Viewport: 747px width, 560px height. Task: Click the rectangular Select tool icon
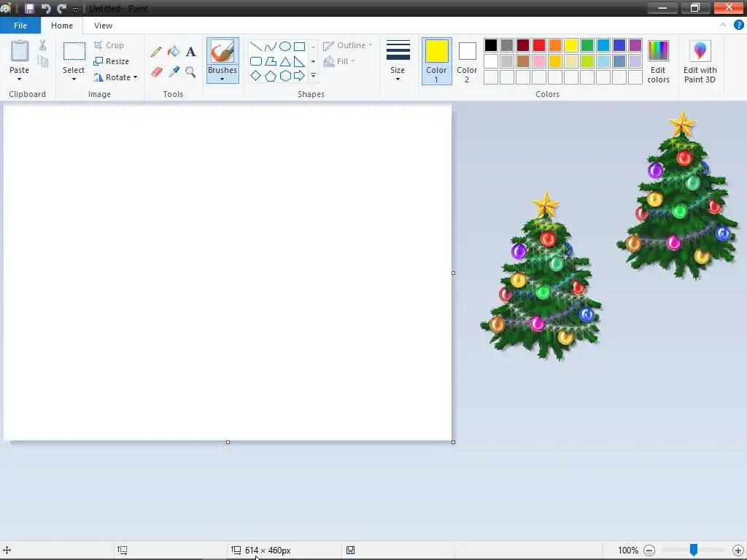pyautogui.click(x=74, y=52)
